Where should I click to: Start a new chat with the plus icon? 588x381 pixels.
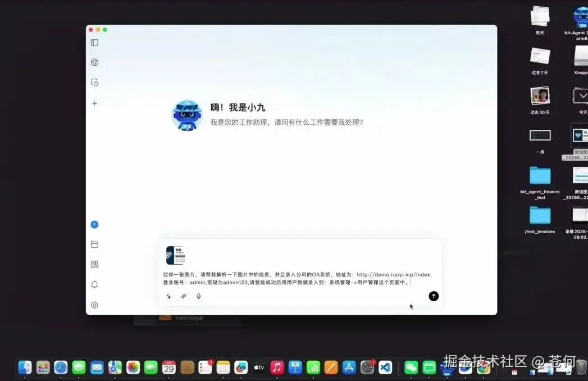coord(94,103)
